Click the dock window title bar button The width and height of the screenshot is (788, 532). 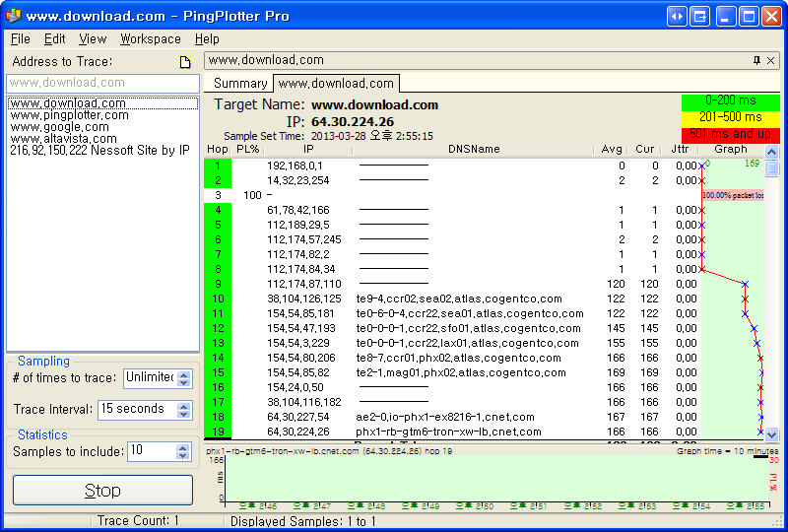click(699, 17)
